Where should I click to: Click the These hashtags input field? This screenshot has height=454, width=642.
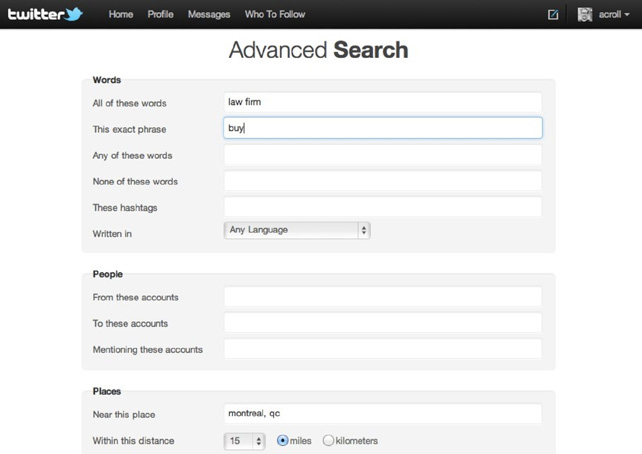point(383,207)
